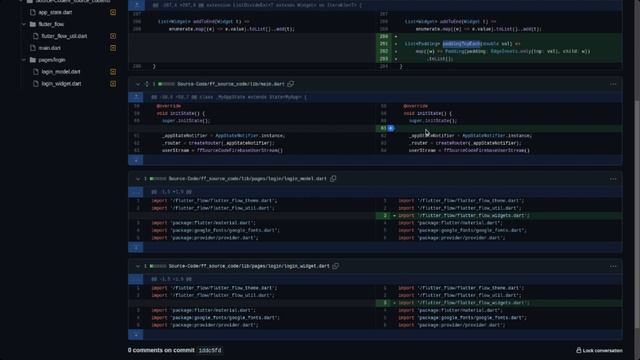Click the main.dart file path in diff header

click(x=231, y=84)
